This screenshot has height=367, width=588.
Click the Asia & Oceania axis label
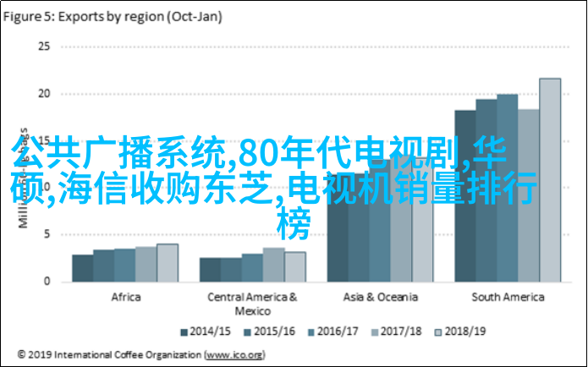(x=380, y=297)
